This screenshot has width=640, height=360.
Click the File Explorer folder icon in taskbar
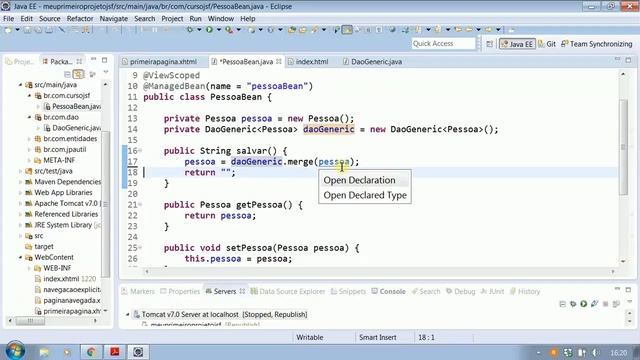44,351
